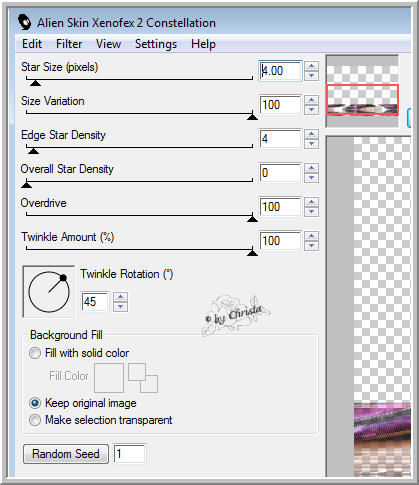Open the Help menu

click(203, 44)
